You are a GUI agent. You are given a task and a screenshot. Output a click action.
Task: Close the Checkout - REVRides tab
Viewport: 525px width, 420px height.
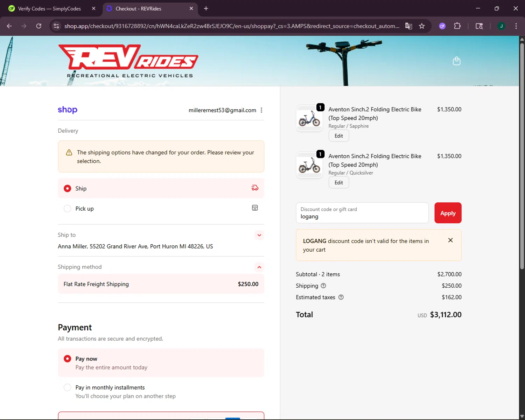point(191,8)
